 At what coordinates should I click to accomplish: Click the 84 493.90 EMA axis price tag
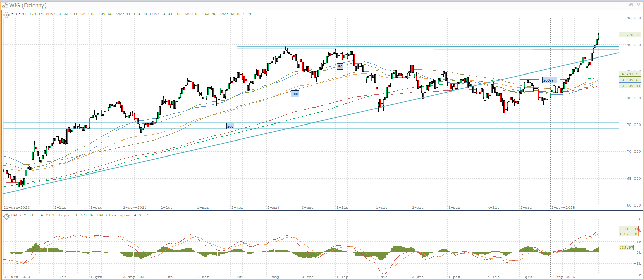click(629, 74)
